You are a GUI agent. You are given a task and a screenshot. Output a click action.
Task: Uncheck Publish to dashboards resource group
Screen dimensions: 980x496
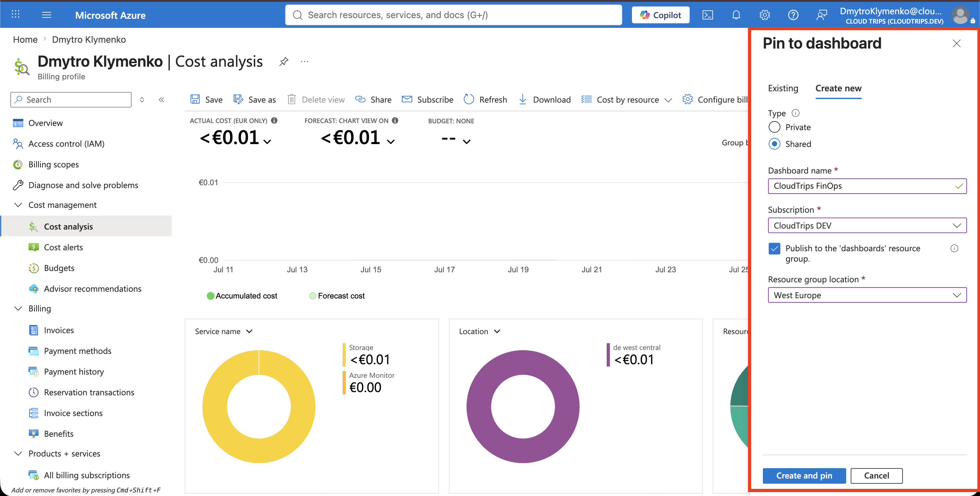(x=774, y=249)
